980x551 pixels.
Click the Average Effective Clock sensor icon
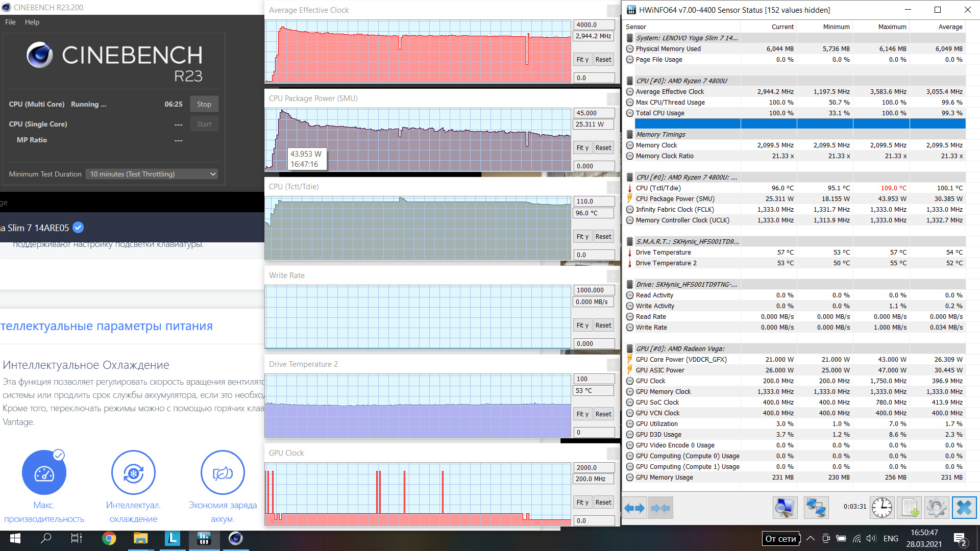(630, 92)
